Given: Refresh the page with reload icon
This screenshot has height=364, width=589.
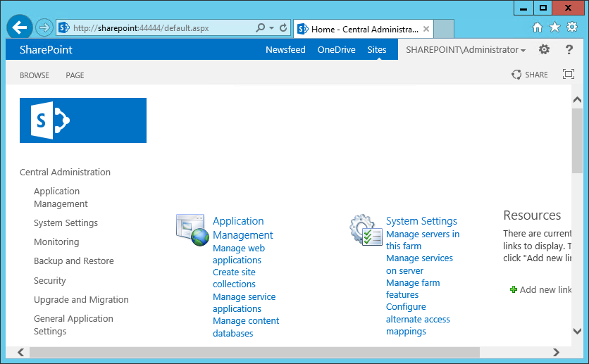Looking at the screenshot, I should (x=283, y=27).
